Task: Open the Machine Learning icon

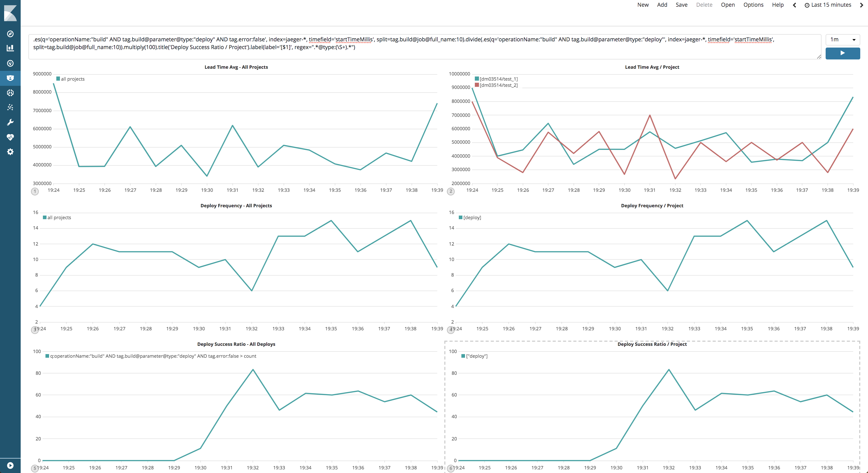Action: coord(10,93)
